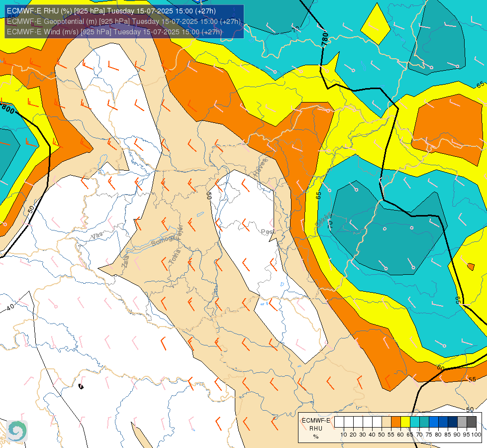Pick the medium blue 80-85 legend swatch
This screenshot has width=487, height=448.
pos(443,422)
